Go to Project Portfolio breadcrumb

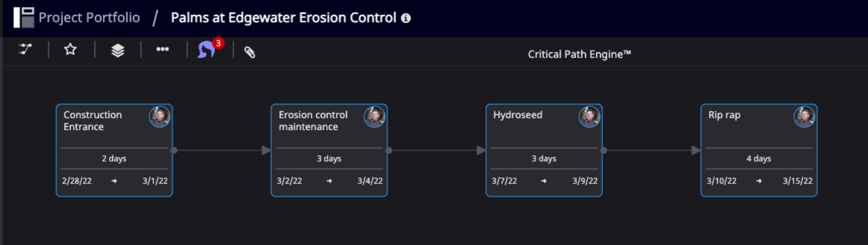pyautogui.click(x=89, y=17)
